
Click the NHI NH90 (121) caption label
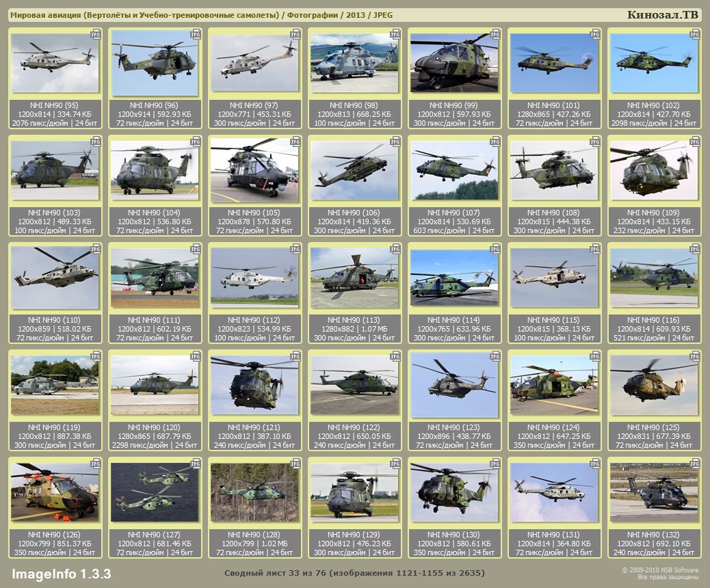click(254, 427)
